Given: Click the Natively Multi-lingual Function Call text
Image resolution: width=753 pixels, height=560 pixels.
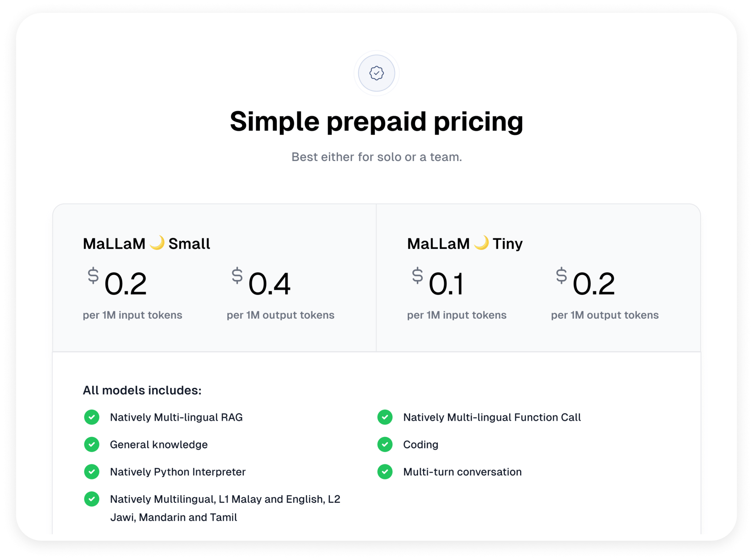Looking at the screenshot, I should click(492, 417).
